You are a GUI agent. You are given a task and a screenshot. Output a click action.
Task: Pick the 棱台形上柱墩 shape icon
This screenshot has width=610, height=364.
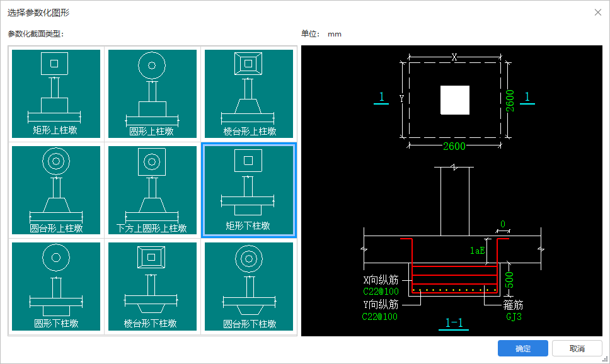pos(249,94)
